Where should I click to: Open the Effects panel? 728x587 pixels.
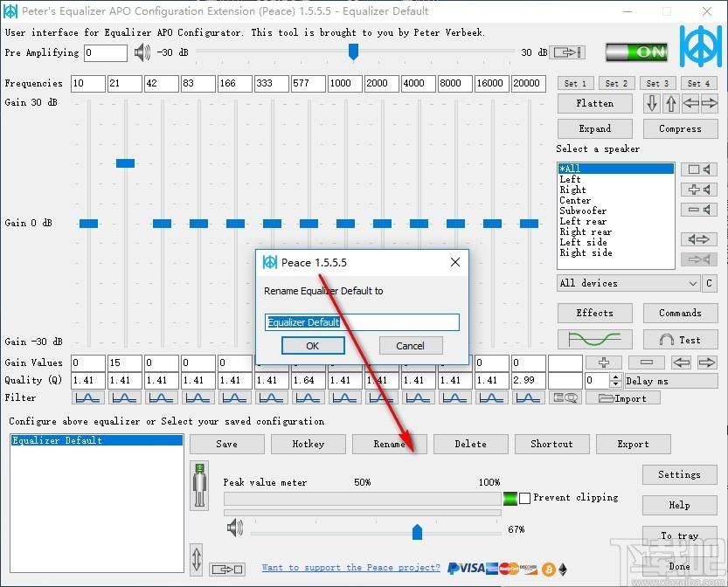[x=595, y=313]
